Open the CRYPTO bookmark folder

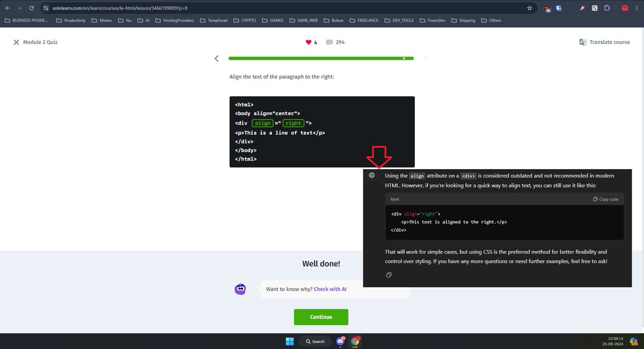(x=245, y=20)
